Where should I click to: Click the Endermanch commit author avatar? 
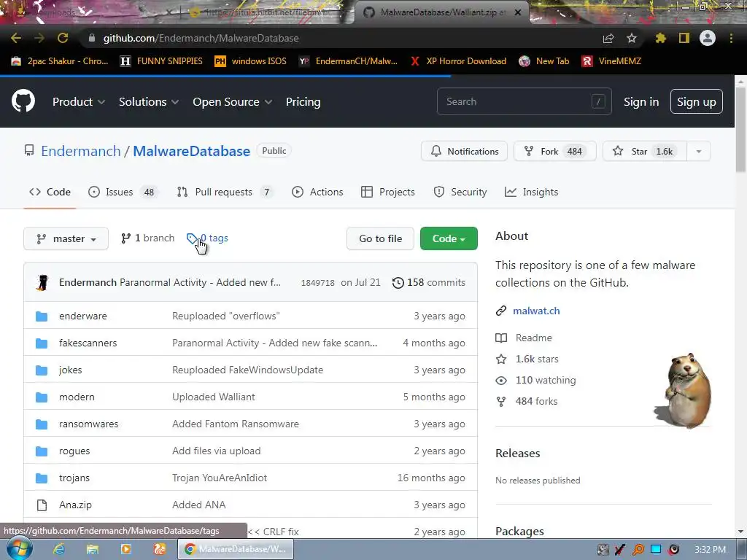click(x=42, y=282)
